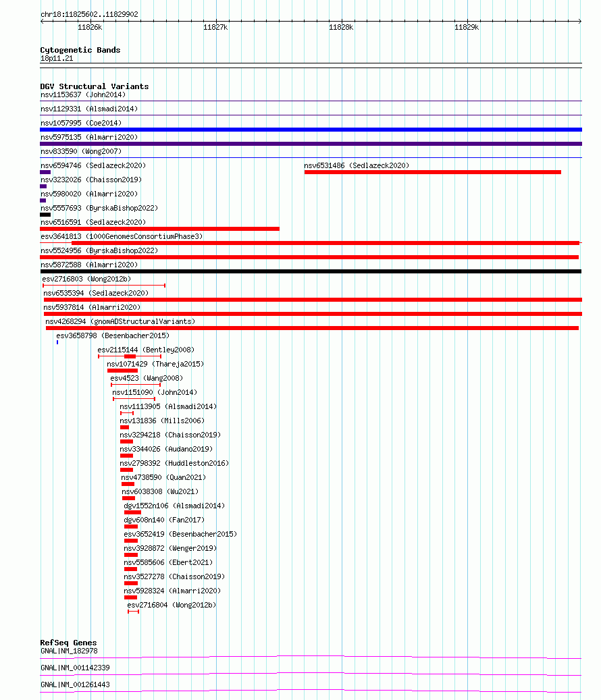The width and height of the screenshot is (601, 700).
Task: Click the chr18:11825602..11829902 coordinate label
Action: 89,14
